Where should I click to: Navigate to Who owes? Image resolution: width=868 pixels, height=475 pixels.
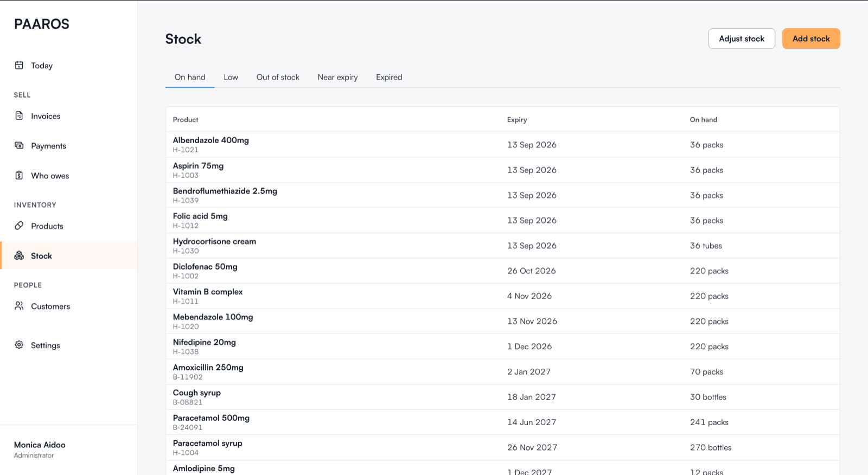[x=69, y=176]
